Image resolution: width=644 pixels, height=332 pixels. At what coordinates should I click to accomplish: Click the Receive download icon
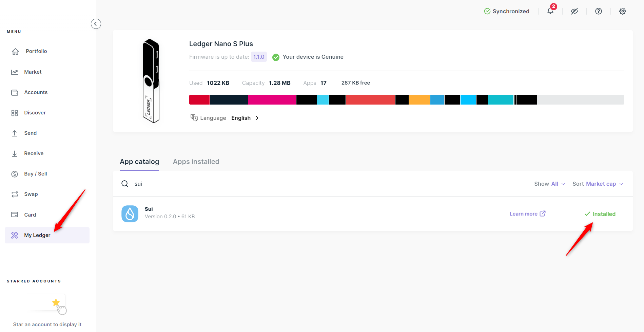tap(15, 153)
